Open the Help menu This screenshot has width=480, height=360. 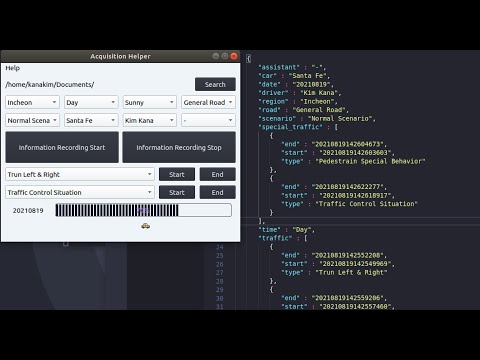[x=13, y=68]
